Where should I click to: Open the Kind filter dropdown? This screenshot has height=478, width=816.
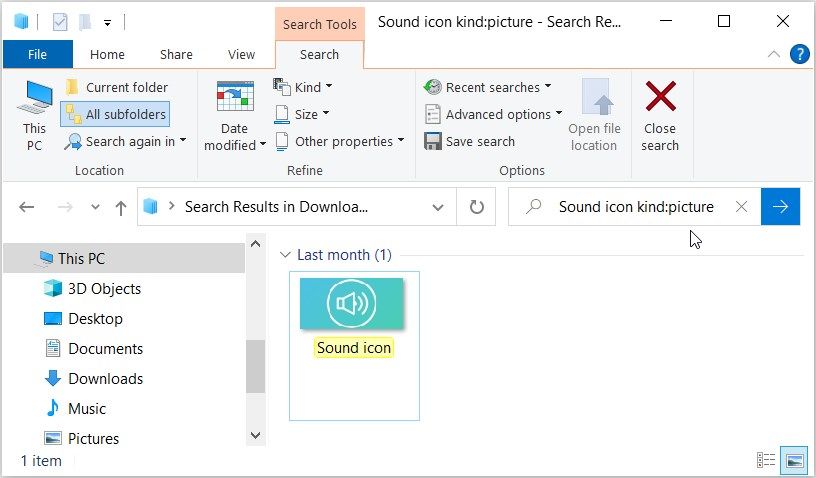tap(304, 87)
